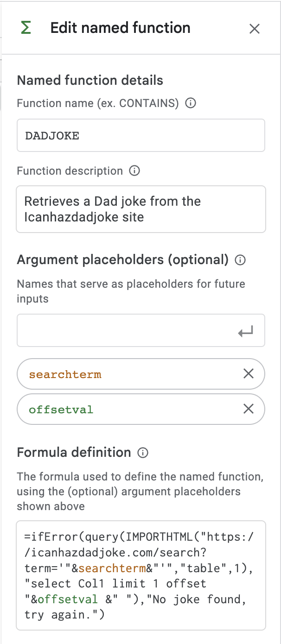Click the "Edit named function" title
Screen dimensions: 281x644
tap(120, 28)
